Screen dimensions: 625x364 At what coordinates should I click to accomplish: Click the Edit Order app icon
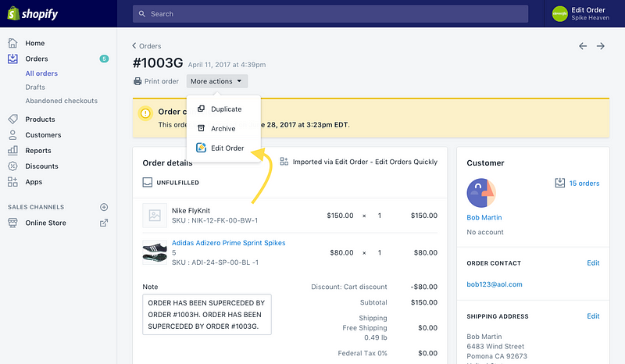pyautogui.click(x=202, y=148)
